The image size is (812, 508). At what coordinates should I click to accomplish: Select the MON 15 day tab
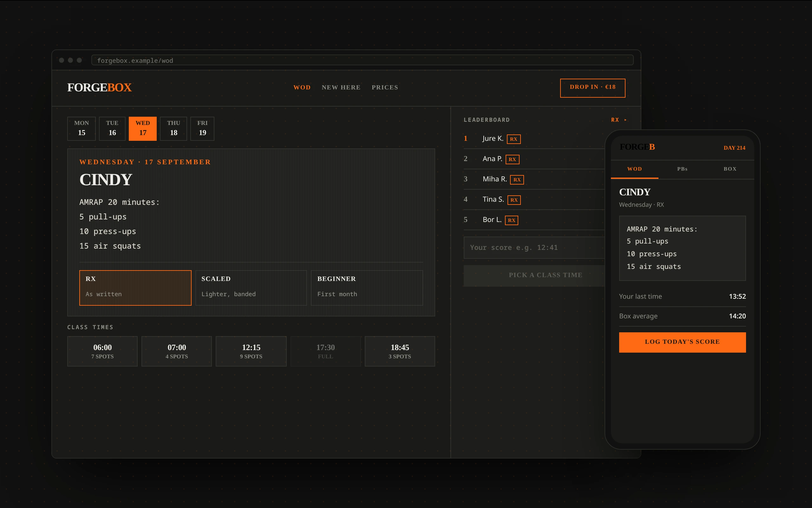81,128
